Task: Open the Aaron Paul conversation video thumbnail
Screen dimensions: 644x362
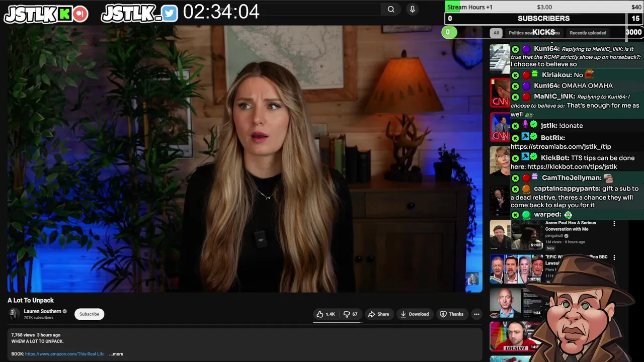Action: pyautogui.click(x=516, y=235)
